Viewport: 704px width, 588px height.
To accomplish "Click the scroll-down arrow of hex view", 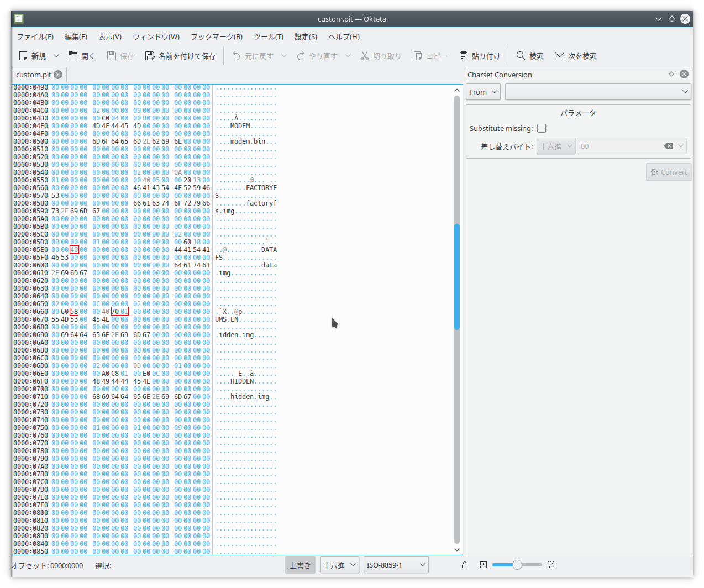I will [x=457, y=550].
